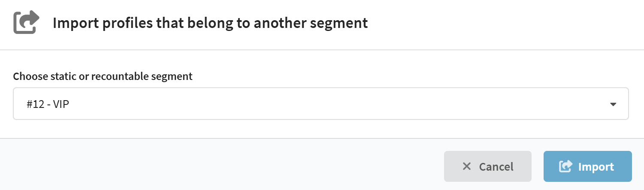The height and width of the screenshot is (190, 644).
Task: Click the small black triangle in the segment field
Action: point(613,104)
